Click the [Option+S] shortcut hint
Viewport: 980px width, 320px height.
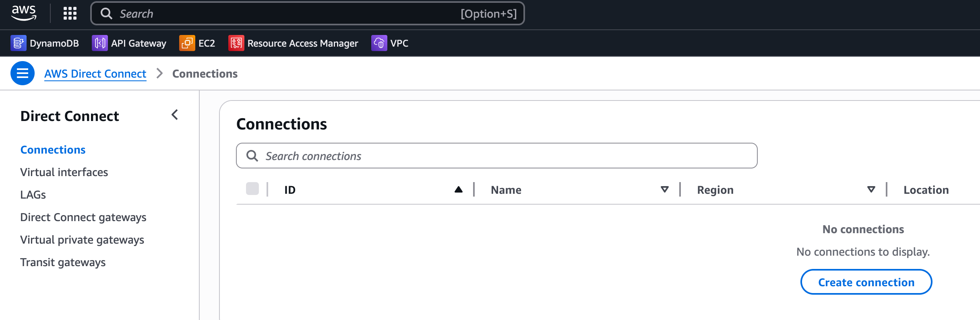pos(489,14)
